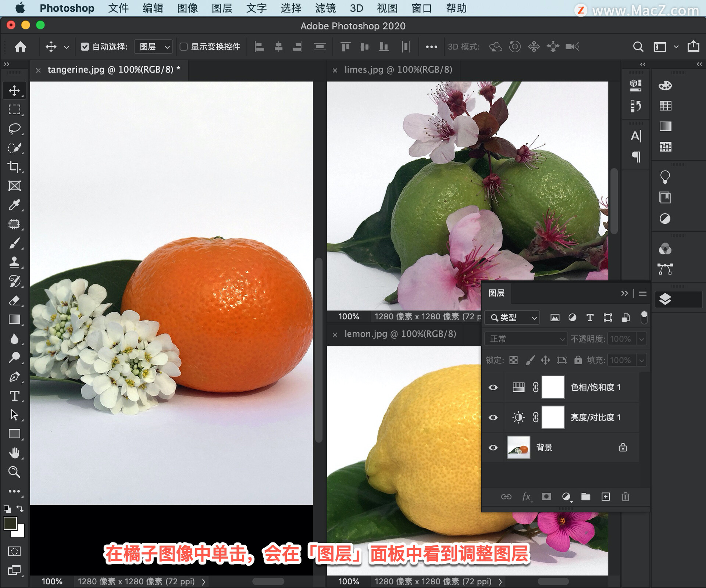Open layer effects with the fx icon
This screenshot has height=588, width=706.
pyautogui.click(x=527, y=497)
